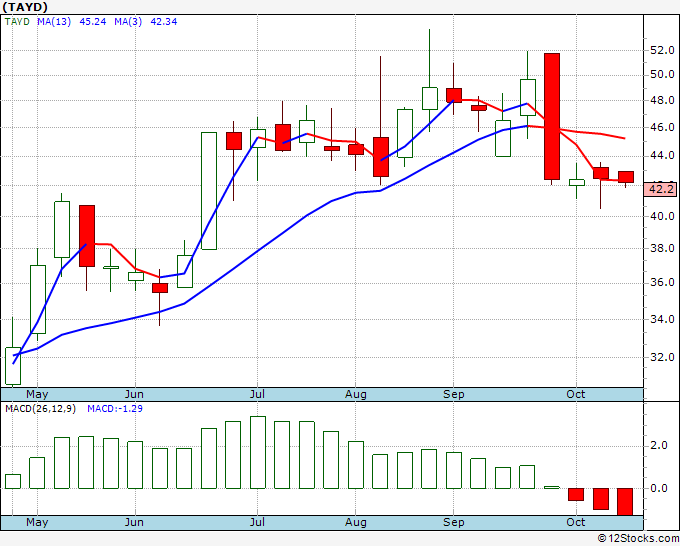The height and width of the screenshot is (546, 680).
Task: Click the MA(13) legend label
Action: tap(54, 22)
